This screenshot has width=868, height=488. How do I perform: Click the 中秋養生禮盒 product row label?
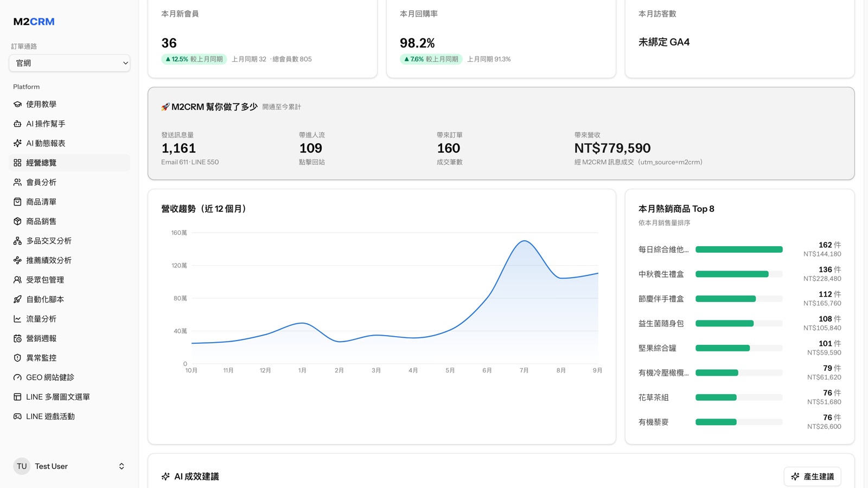tap(661, 274)
